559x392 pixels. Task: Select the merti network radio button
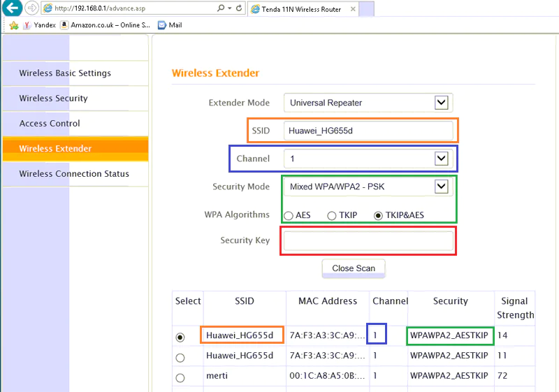(x=180, y=377)
